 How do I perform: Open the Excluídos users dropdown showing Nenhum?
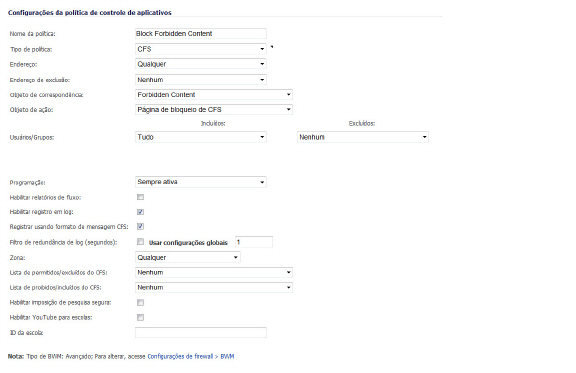[x=363, y=137]
